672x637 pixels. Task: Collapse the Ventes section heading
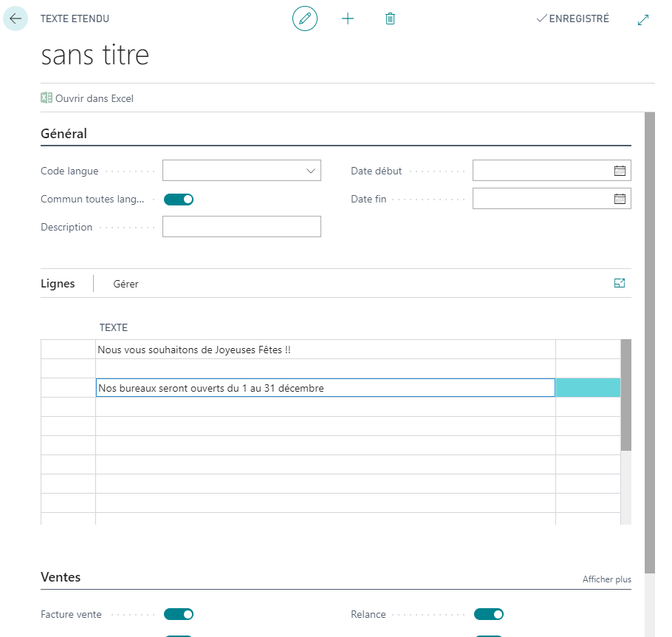click(61, 577)
